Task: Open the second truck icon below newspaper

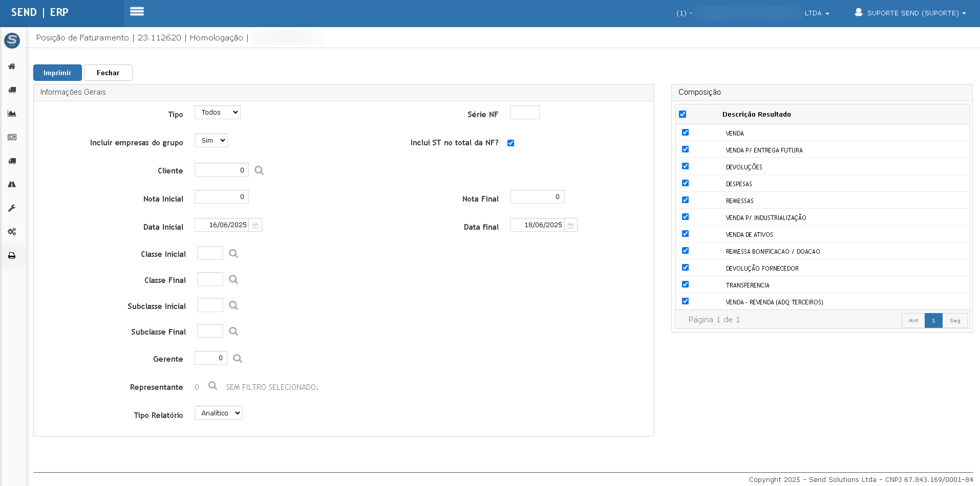Action: pos(12,161)
